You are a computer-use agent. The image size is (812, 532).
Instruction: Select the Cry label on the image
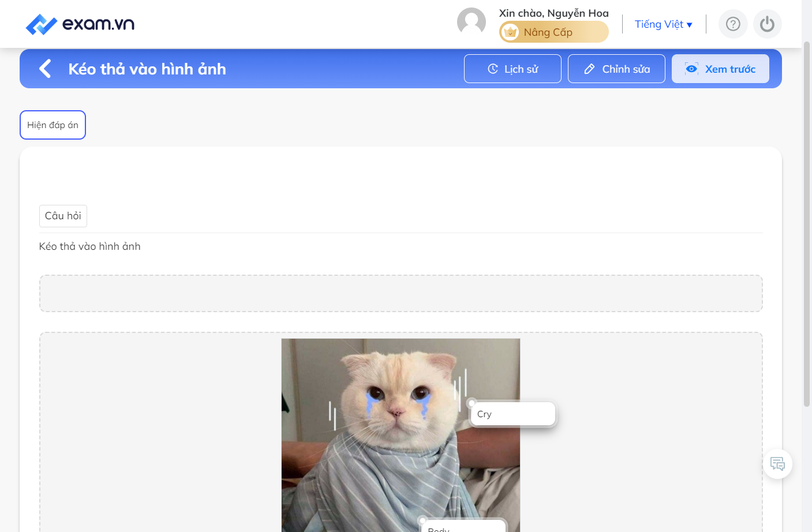513,414
